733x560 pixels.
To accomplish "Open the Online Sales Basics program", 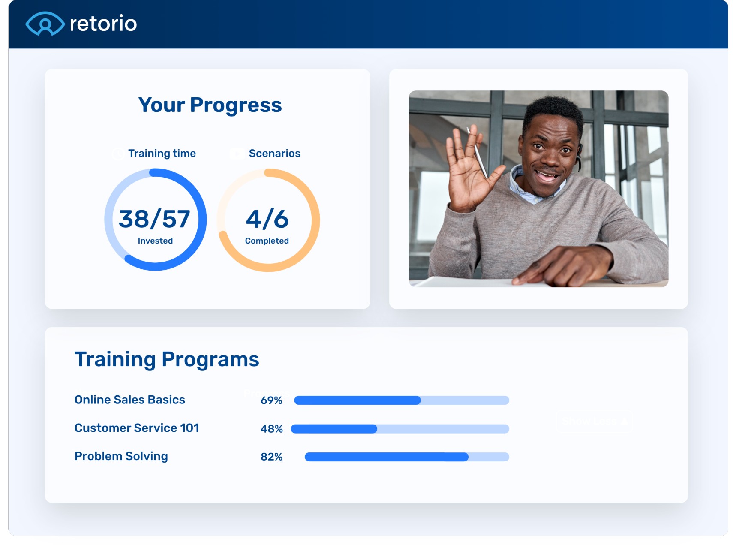I will coord(130,400).
